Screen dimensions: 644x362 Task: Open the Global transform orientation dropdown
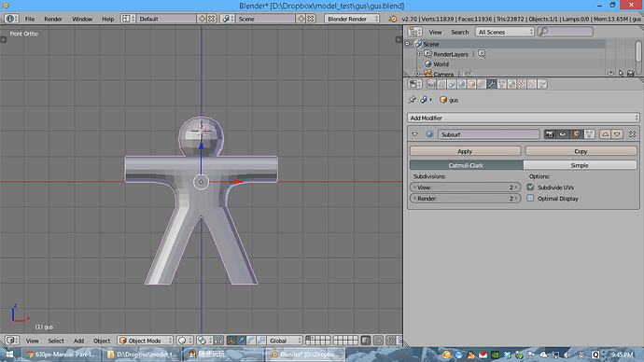(285, 341)
